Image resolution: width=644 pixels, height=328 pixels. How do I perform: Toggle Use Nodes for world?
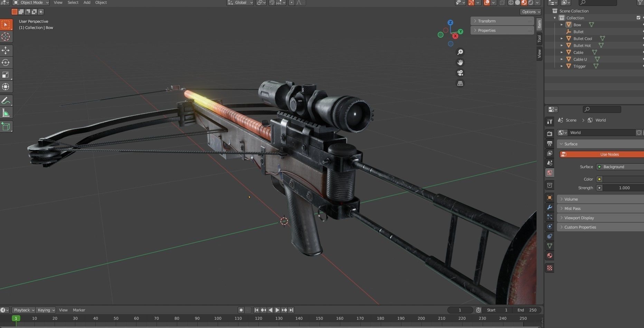click(602, 154)
